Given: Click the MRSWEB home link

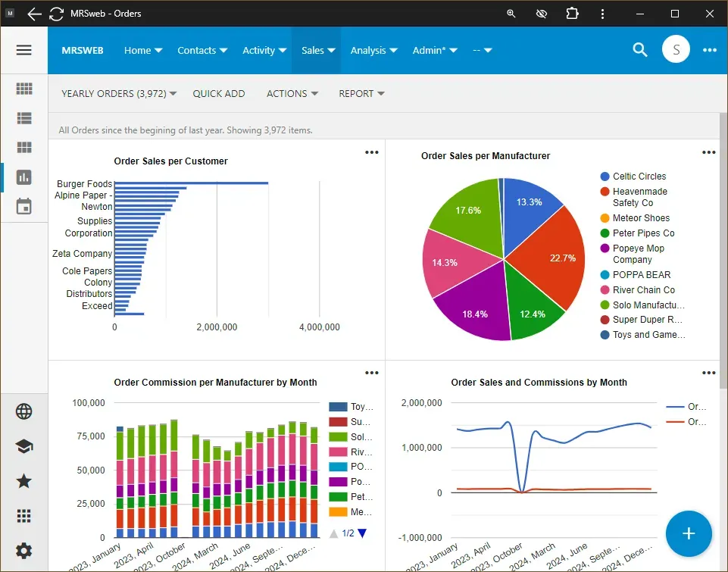Looking at the screenshot, I should (83, 51).
